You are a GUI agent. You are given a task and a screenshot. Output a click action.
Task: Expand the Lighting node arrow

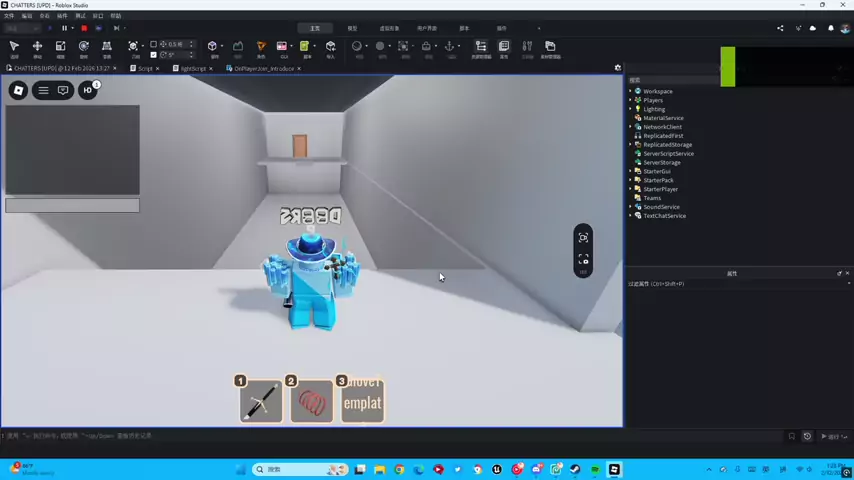coord(630,109)
